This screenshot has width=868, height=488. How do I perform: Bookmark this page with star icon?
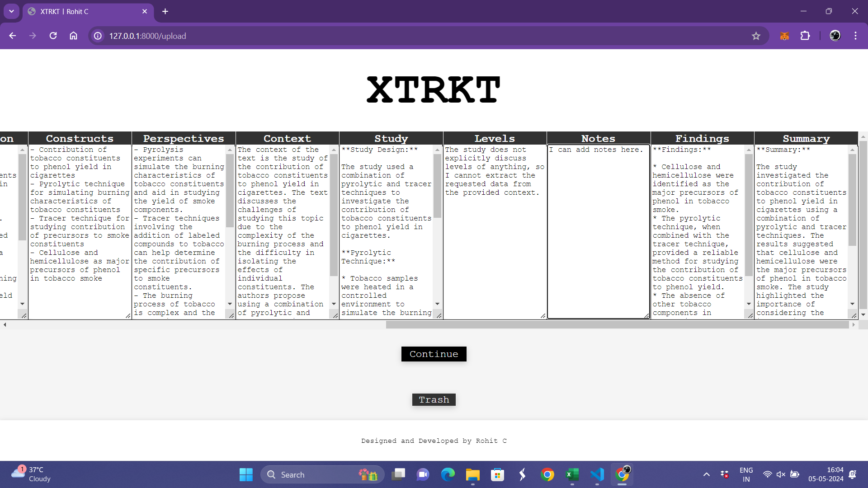coord(756,36)
